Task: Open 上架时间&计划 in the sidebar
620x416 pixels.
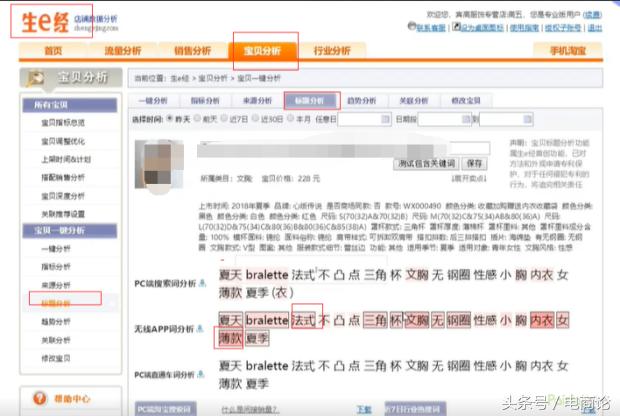Action: 66,159
